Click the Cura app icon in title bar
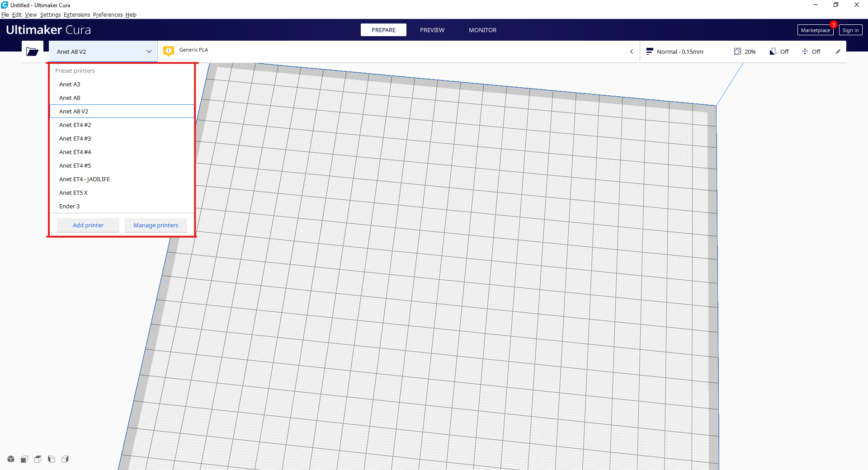Image resolution: width=868 pixels, height=470 pixels. pyautogui.click(x=5, y=5)
